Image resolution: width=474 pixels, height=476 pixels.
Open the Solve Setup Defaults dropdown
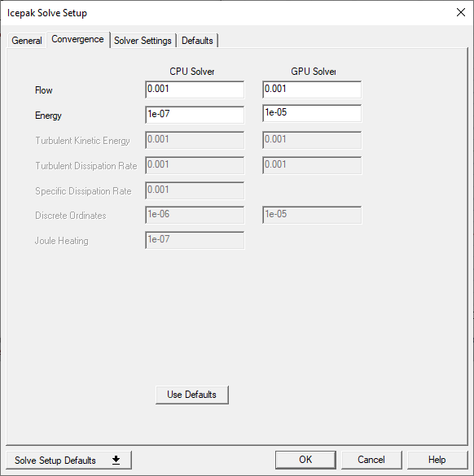[68, 460]
